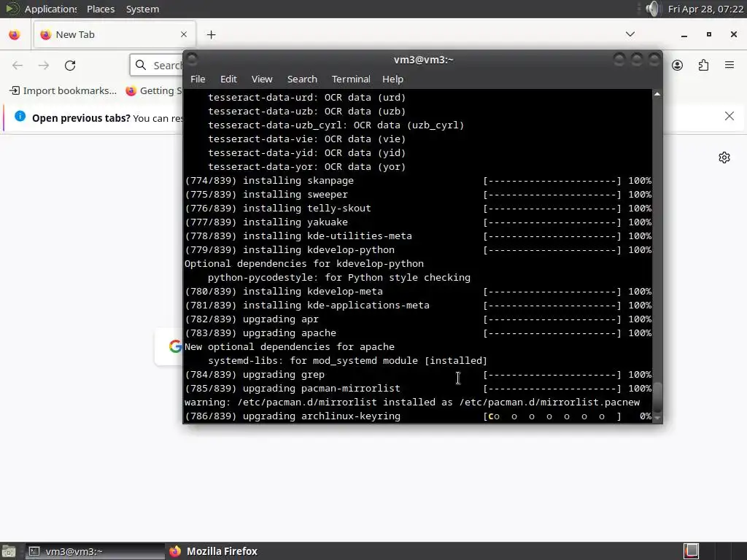The image size is (747, 560).
Task: Click the blue info icon in notification bar
Action: (x=20, y=116)
